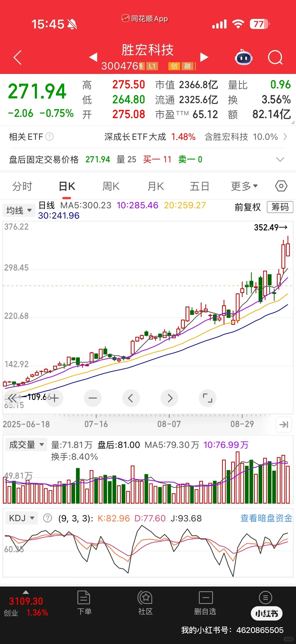The height and width of the screenshot is (644, 296).
Task: Open chart settings hexagon icon
Action: click(x=281, y=186)
